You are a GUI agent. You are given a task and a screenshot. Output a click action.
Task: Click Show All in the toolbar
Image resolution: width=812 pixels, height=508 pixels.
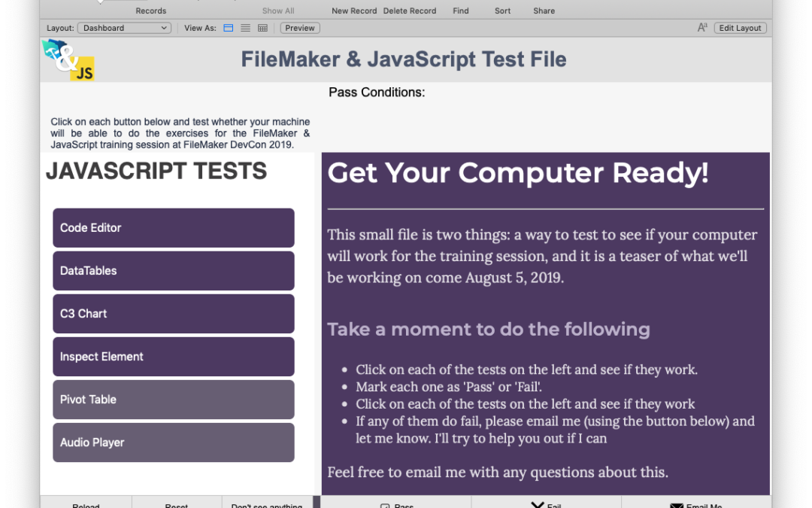click(x=278, y=11)
